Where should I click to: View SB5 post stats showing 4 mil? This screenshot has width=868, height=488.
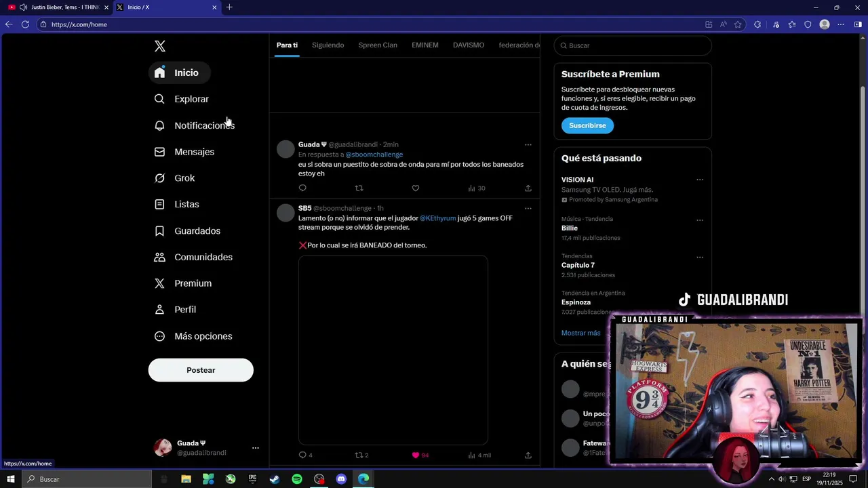pyautogui.click(x=479, y=455)
